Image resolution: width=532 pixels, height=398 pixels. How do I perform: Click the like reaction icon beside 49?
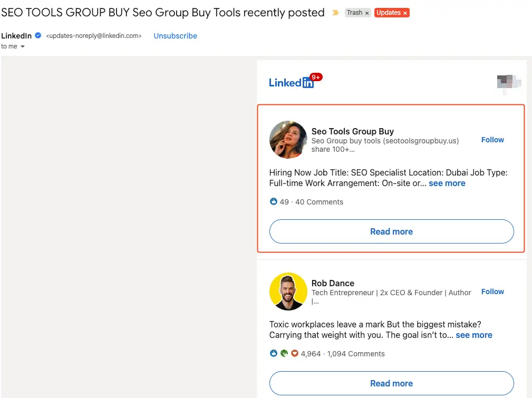click(x=273, y=202)
